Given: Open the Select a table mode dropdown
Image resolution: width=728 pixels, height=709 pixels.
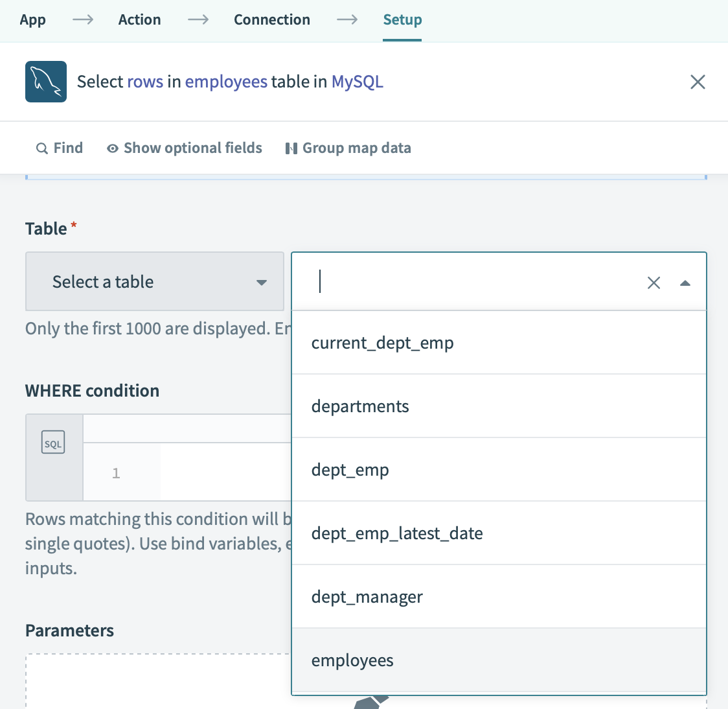Looking at the screenshot, I should tap(155, 281).
